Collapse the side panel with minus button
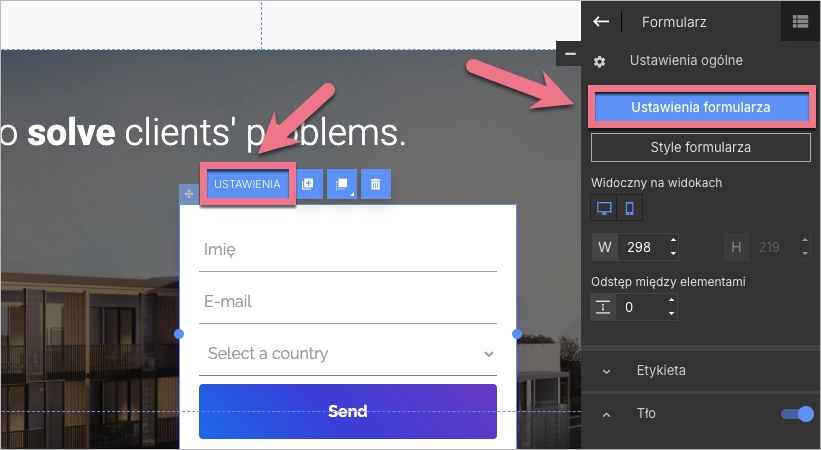 [570, 53]
